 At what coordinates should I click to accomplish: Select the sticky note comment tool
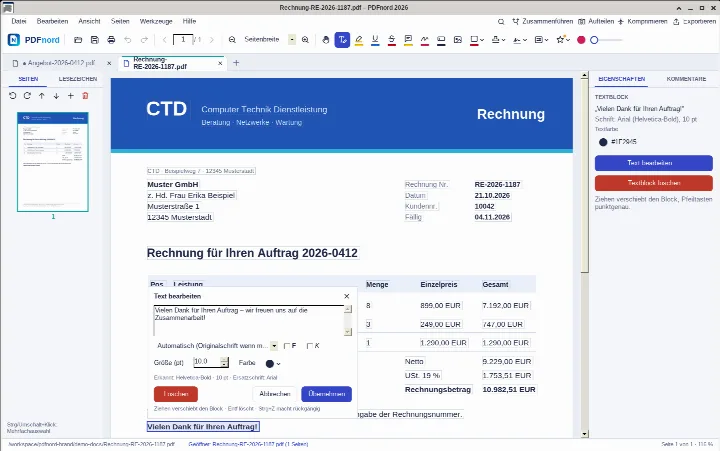[x=408, y=40]
